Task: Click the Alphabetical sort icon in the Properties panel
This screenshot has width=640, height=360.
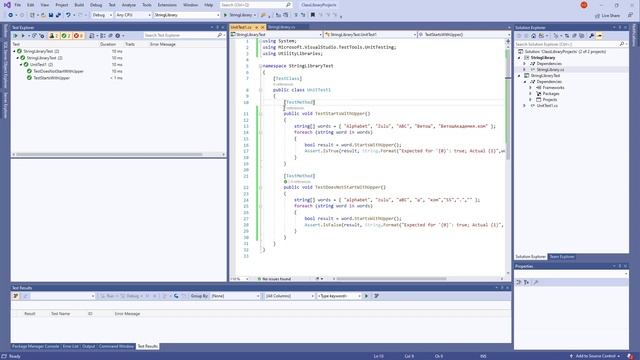Action: [527, 282]
